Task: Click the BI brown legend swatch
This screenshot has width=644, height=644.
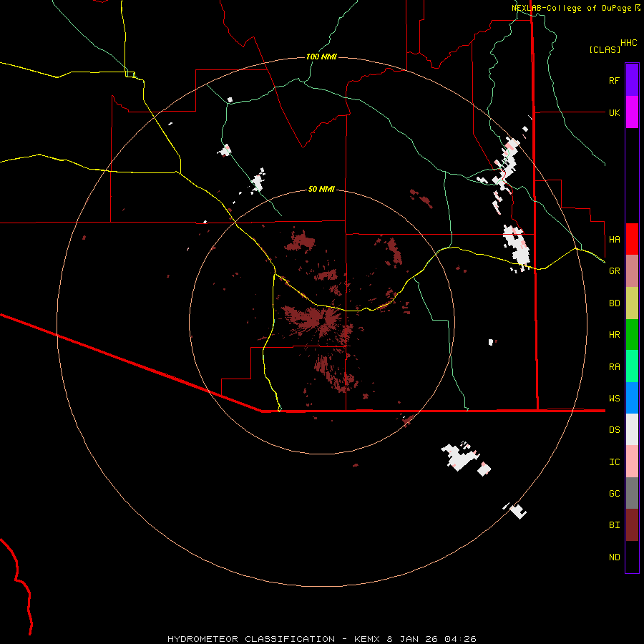Action: tap(632, 525)
